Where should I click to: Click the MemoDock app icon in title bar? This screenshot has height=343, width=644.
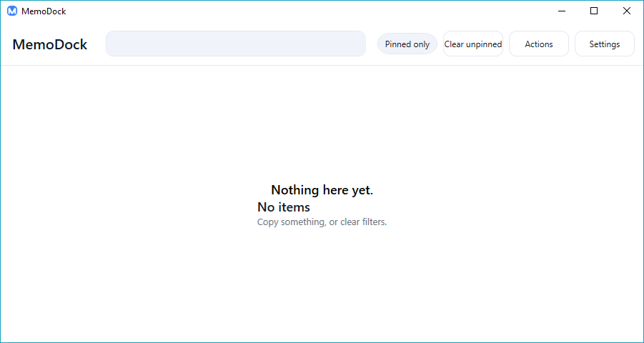point(12,11)
